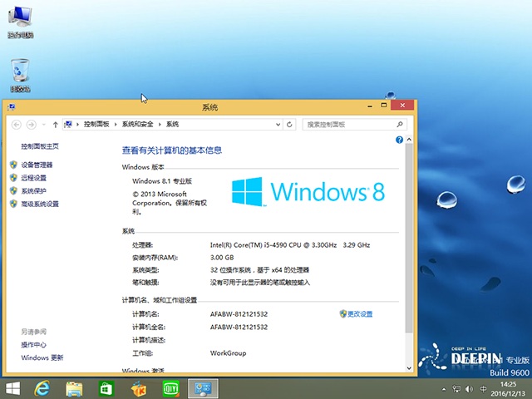Go up one level with up arrow
This screenshot has width=532, height=399.
[56, 125]
